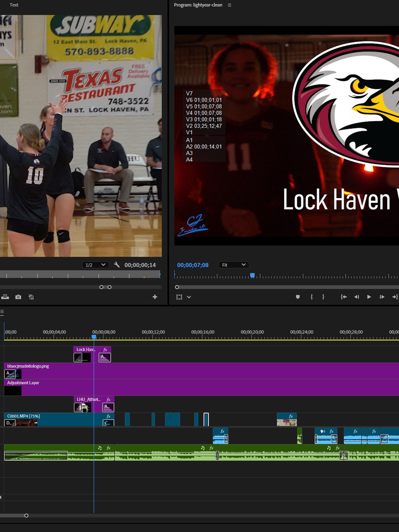Click the fx badge on the Subway video clip
This screenshot has width=399, height=532.
coord(291,416)
